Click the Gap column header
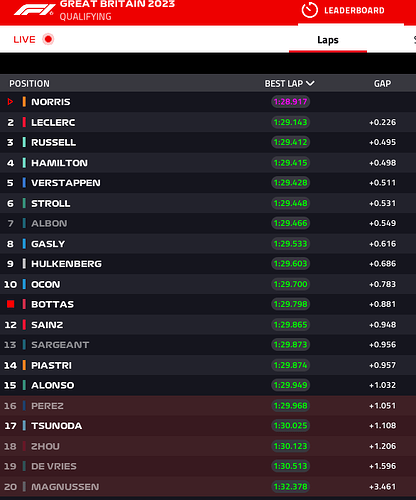The height and width of the screenshot is (500, 416). tap(382, 83)
